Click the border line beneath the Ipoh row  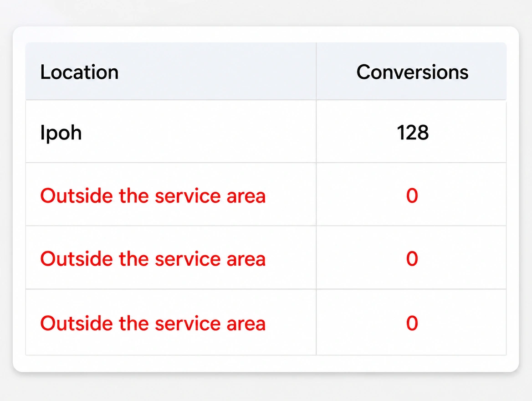tap(266, 163)
